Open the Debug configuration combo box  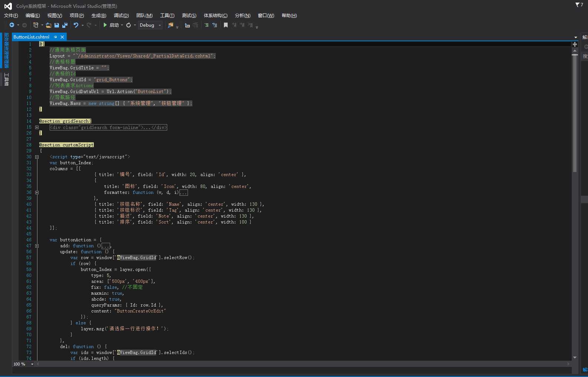pyautogui.click(x=150, y=25)
